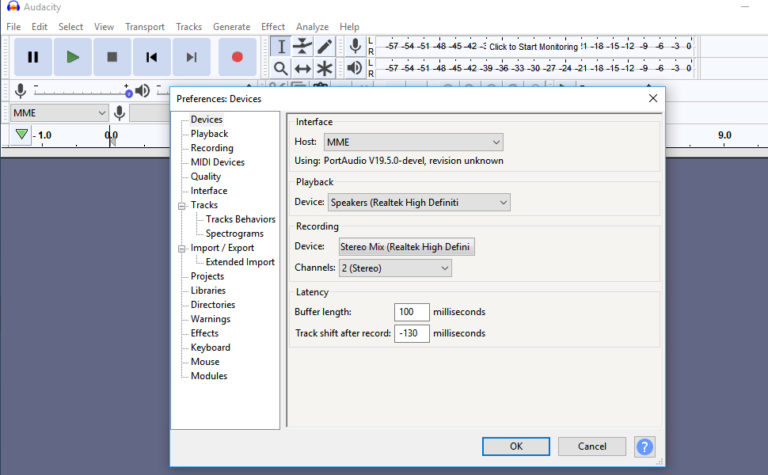The width and height of the screenshot is (768, 475).
Task: Open the Select menu
Action: (71, 27)
